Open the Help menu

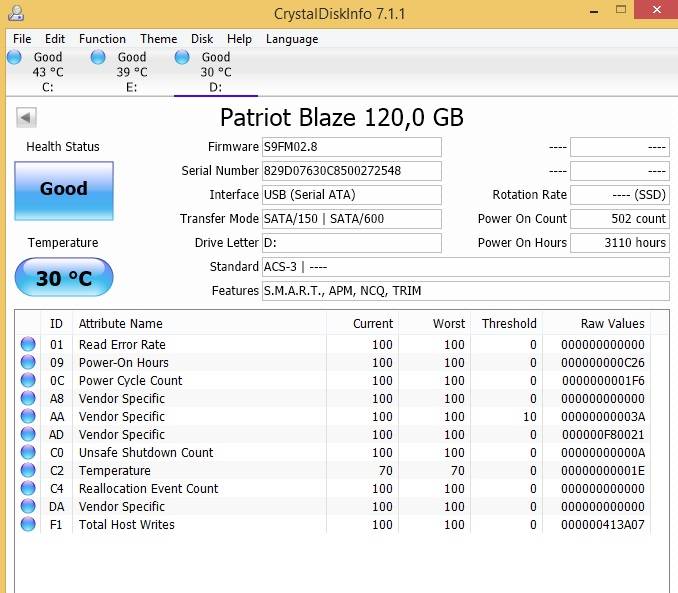tap(239, 39)
